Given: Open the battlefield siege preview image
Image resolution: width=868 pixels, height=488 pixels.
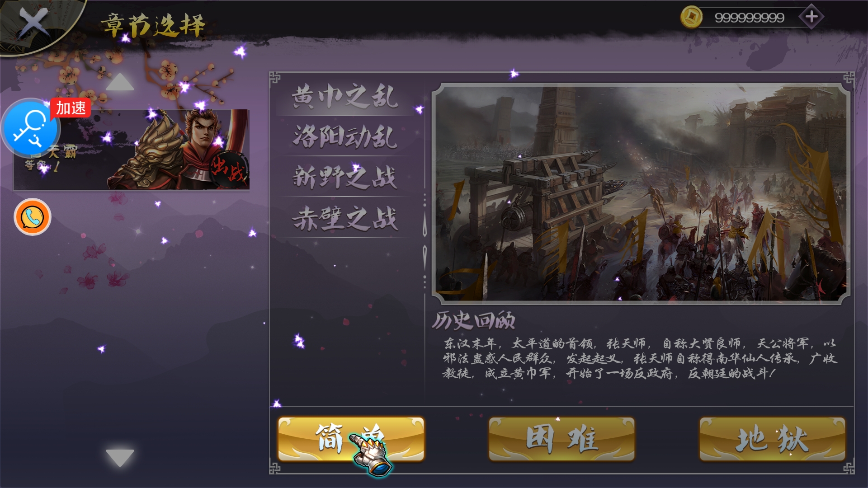Looking at the screenshot, I should [641, 193].
